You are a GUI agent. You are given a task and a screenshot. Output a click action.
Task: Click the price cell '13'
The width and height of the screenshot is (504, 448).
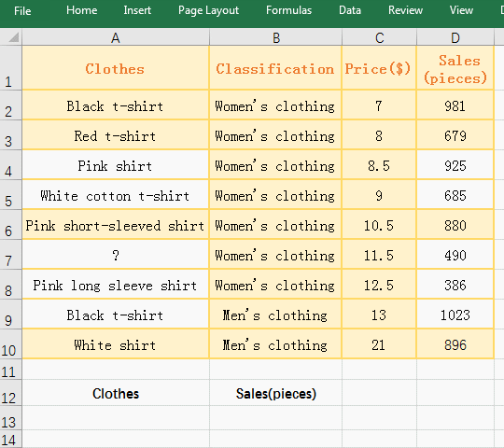pyautogui.click(x=379, y=315)
